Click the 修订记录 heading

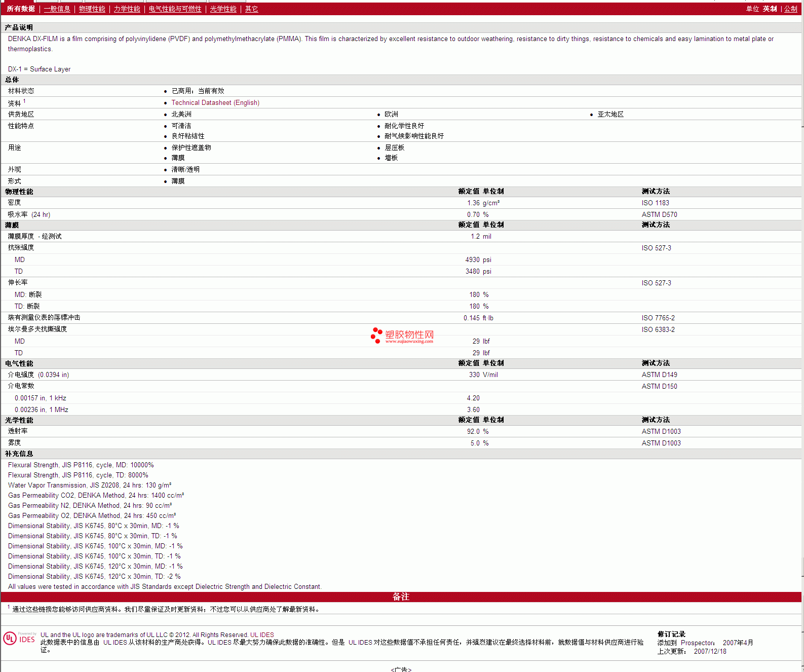click(x=671, y=634)
